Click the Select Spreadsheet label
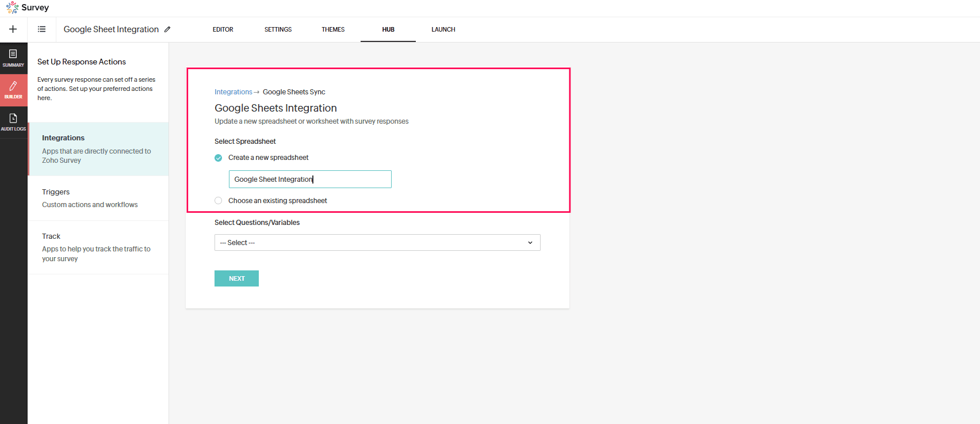980x424 pixels. pyautogui.click(x=245, y=142)
